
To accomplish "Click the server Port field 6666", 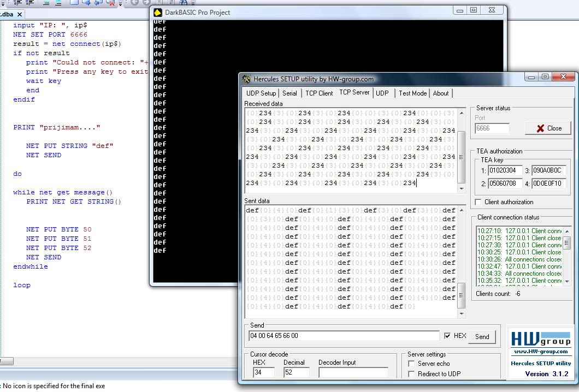I will click(x=492, y=128).
